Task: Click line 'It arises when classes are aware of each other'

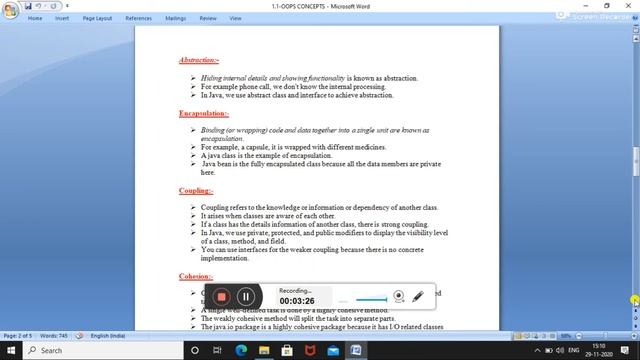Action: coord(268,216)
